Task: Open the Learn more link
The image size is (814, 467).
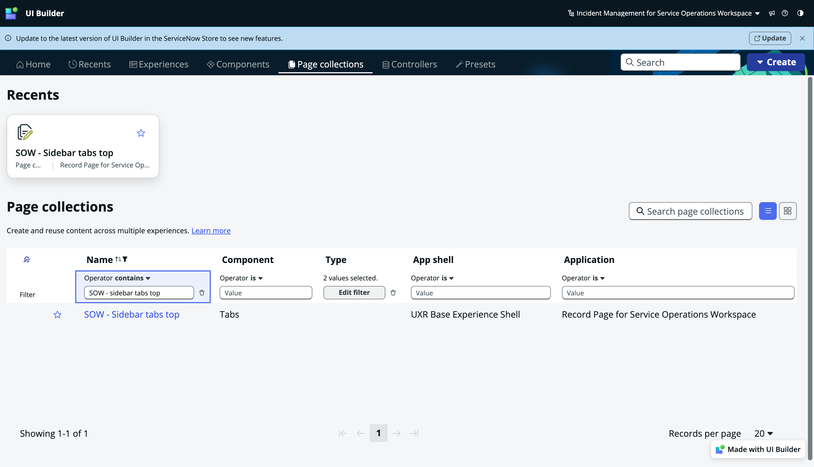Action: 211,230
